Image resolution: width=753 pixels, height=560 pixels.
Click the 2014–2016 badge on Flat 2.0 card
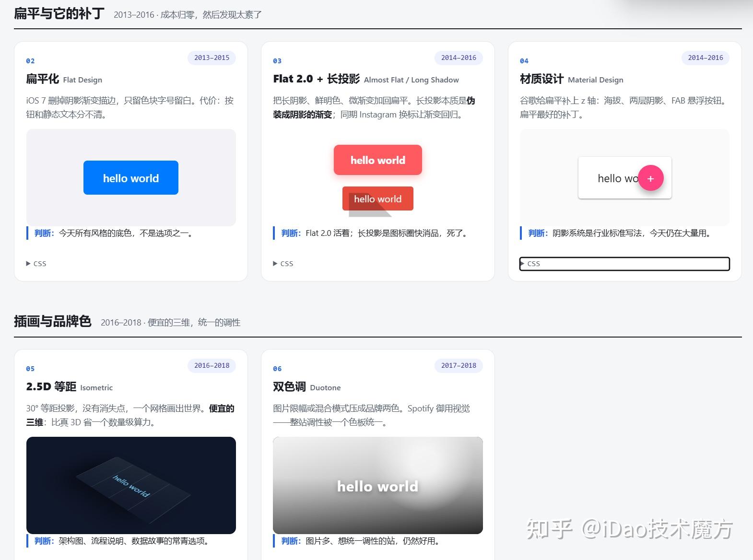[459, 58]
